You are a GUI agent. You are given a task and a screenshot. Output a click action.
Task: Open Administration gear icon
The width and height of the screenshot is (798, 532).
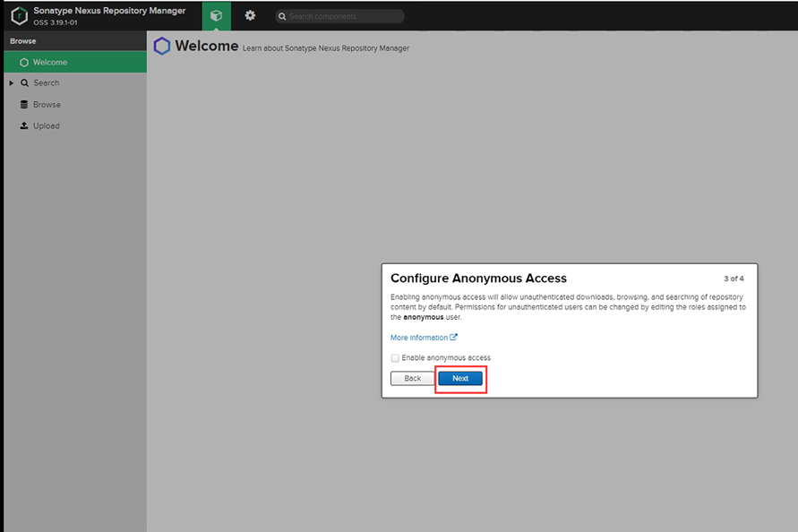tap(250, 16)
